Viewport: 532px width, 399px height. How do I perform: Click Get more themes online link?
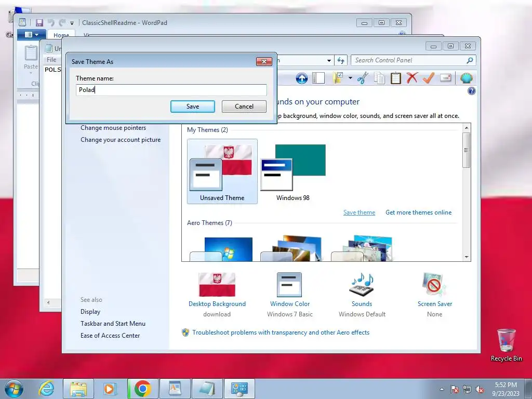point(418,212)
